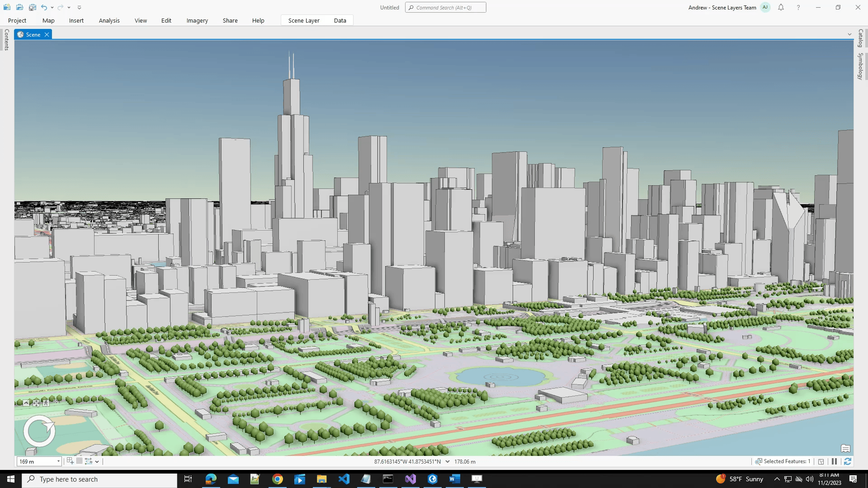
Task: Toggle the grid display
Action: 79,461
